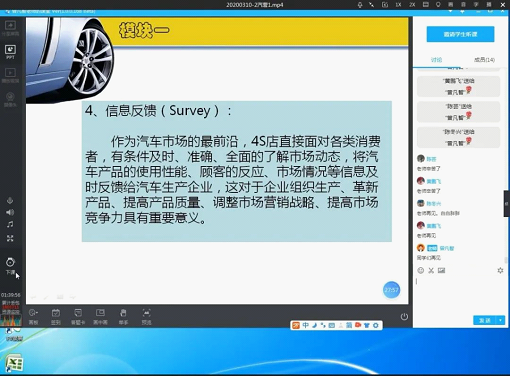
Task: Click the end class timer icon
Action: click(x=10, y=265)
